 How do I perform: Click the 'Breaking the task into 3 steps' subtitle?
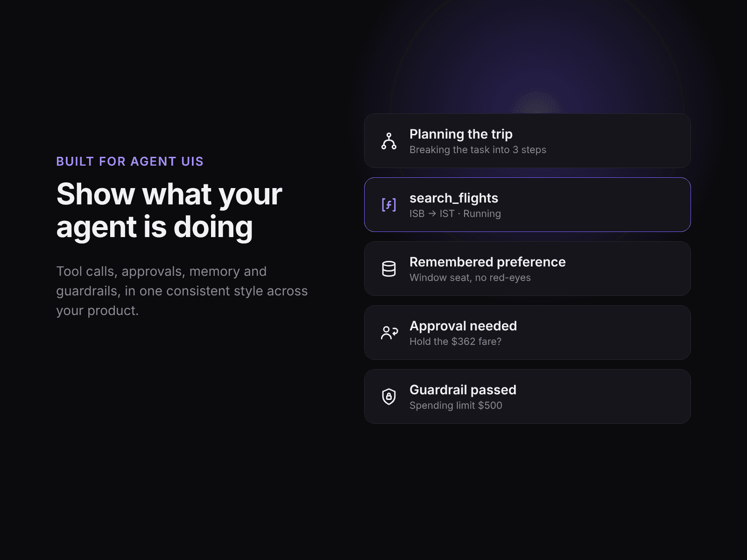point(478,150)
